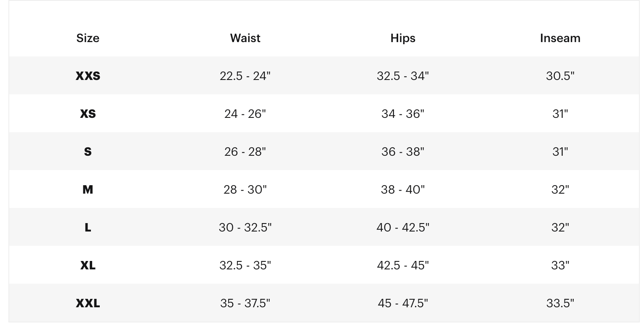This screenshot has height=330, width=644.
Task: Click the 34 - 36" hips cell
Action: pyautogui.click(x=403, y=114)
